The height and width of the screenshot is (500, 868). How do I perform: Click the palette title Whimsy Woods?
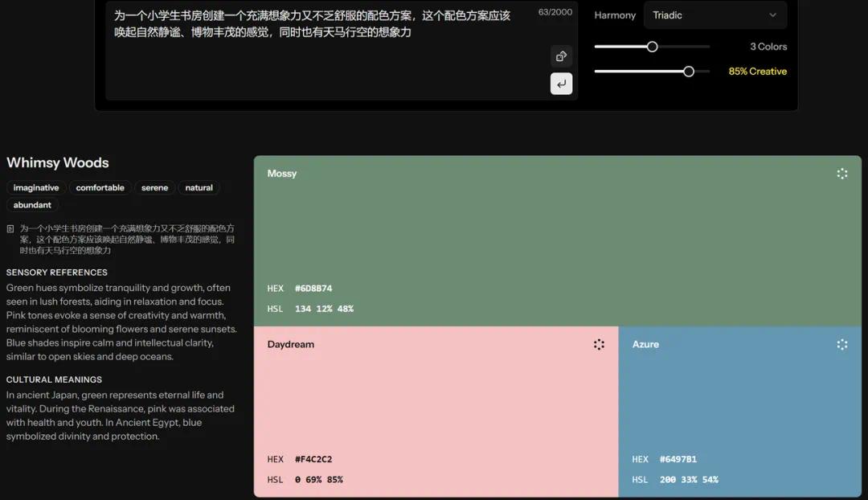(x=57, y=162)
